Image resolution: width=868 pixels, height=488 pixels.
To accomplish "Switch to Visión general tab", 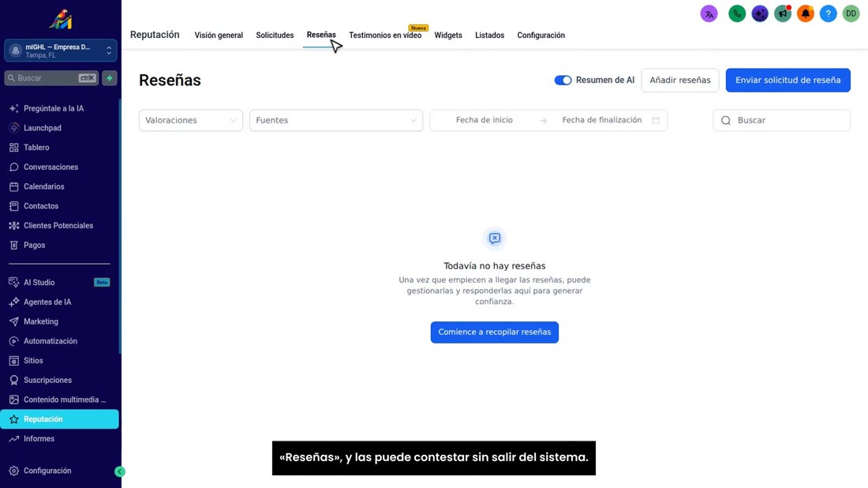I will coord(219,36).
